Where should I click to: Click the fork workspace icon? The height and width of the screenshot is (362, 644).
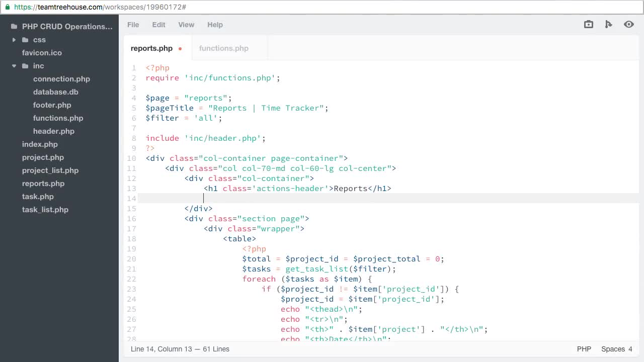(x=608, y=24)
